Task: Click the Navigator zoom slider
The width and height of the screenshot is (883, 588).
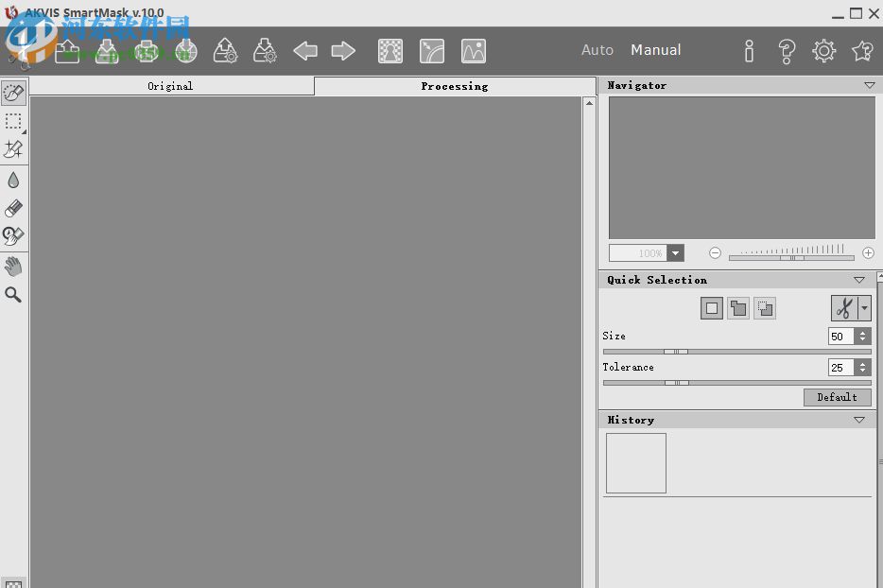Action: click(791, 257)
